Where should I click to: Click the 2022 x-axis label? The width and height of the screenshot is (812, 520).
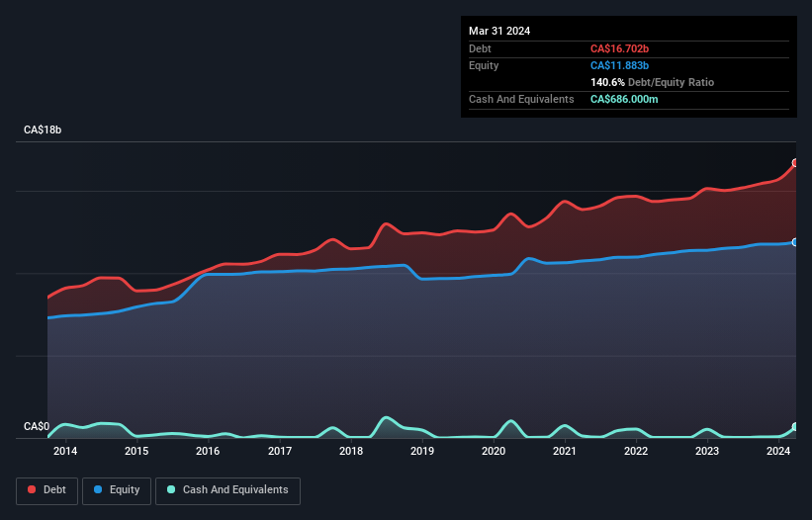click(x=636, y=451)
